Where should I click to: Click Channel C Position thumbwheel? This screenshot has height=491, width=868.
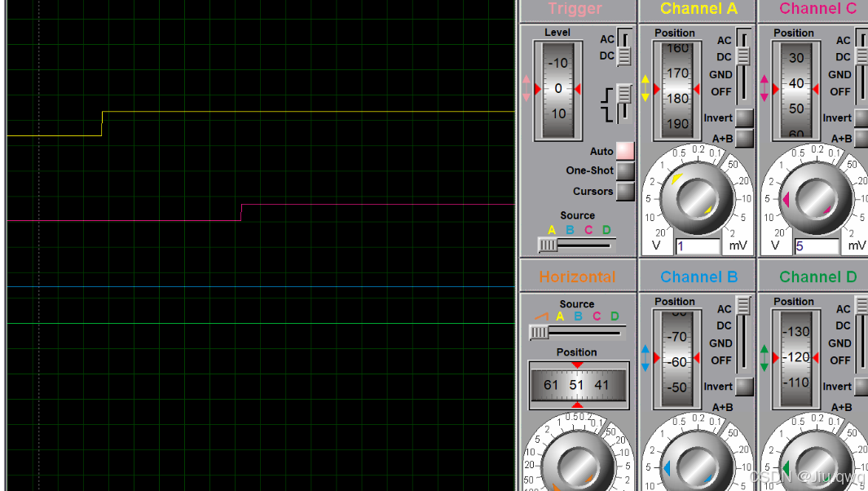(x=796, y=90)
